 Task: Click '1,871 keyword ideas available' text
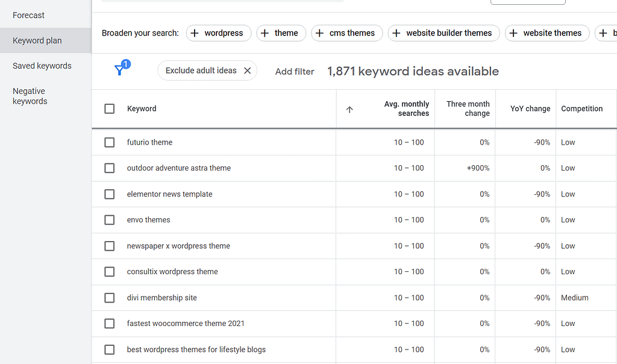(x=413, y=71)
